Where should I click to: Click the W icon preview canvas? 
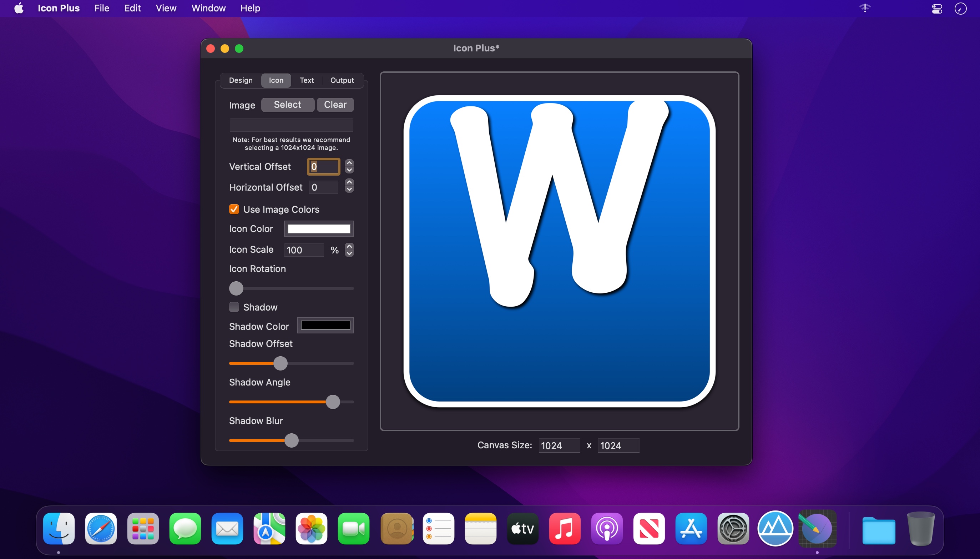point(559,251)
